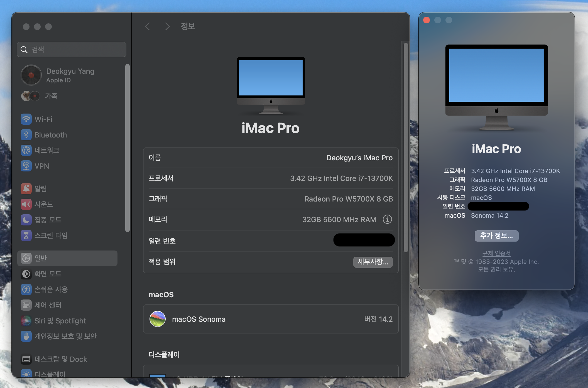Click the 일련 번호 label in 정보 pane

click(x=162, y=241)
